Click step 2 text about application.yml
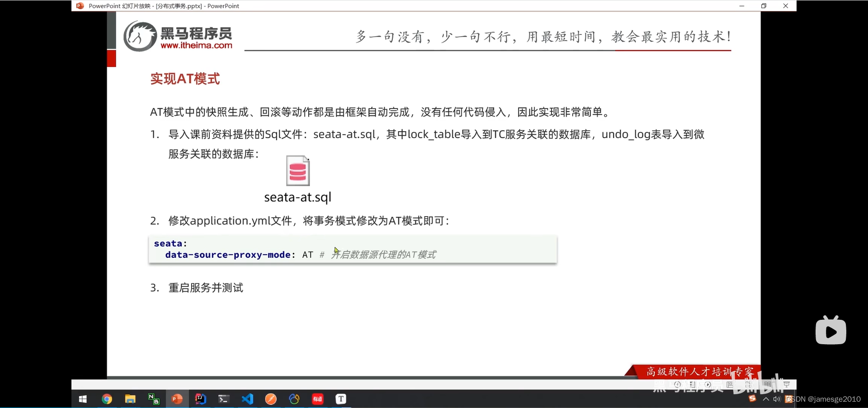The width and height of the screenshot is (868, 408). [309, 221]
